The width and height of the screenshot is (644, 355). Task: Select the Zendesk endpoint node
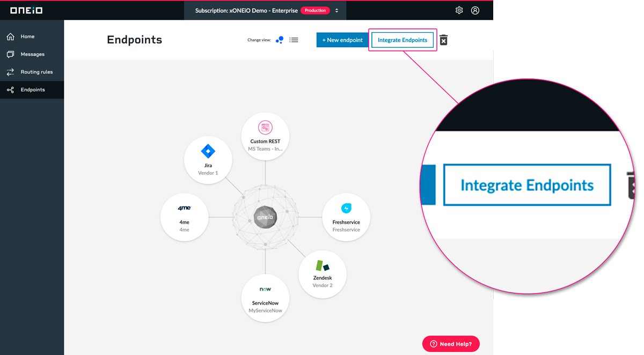[x=323, y=273]
